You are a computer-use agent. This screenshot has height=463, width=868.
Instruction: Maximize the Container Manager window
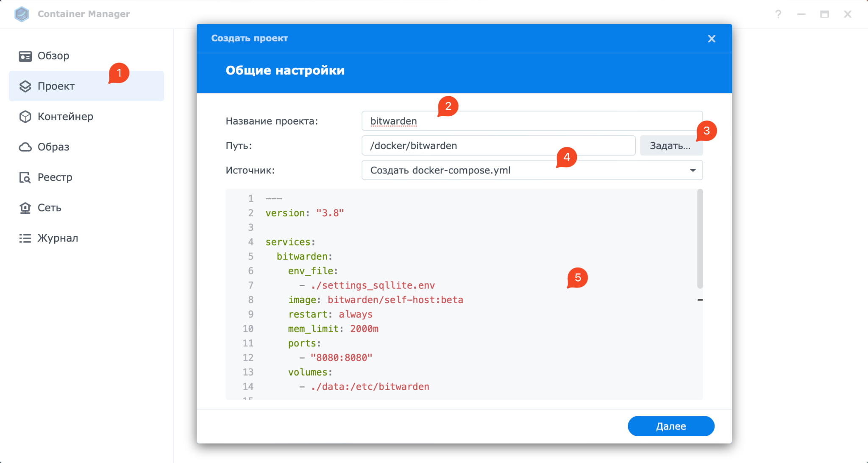coord(824,14)
